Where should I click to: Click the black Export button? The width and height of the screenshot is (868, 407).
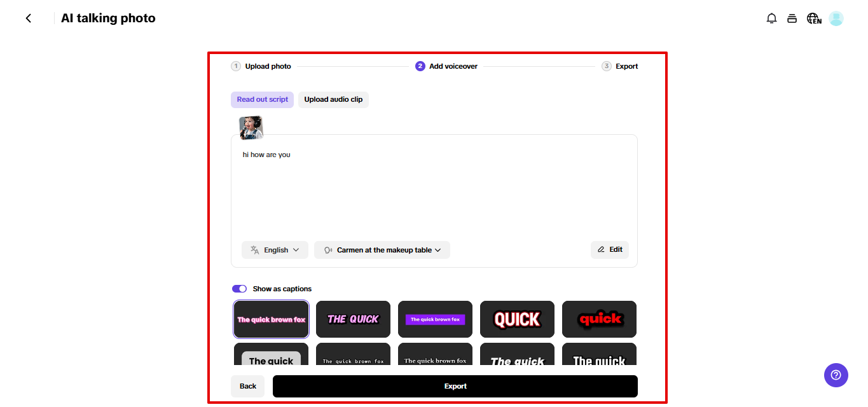tap(455, 386)
